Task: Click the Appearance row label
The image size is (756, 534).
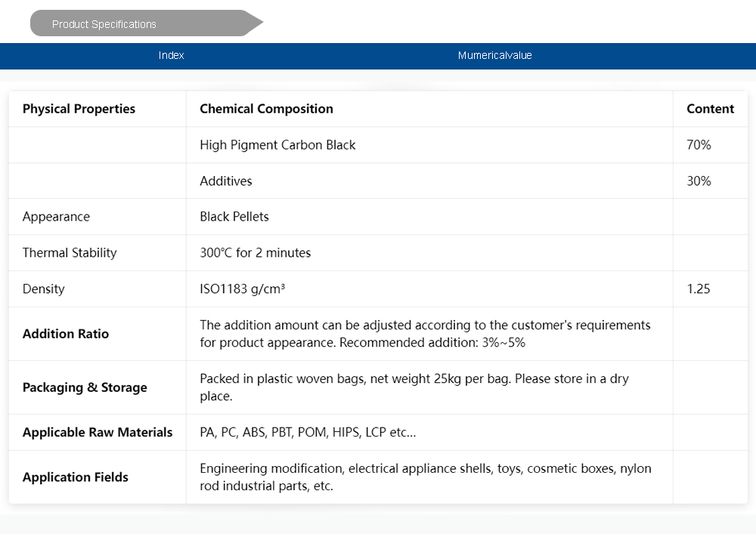Action: pos(56,217)
